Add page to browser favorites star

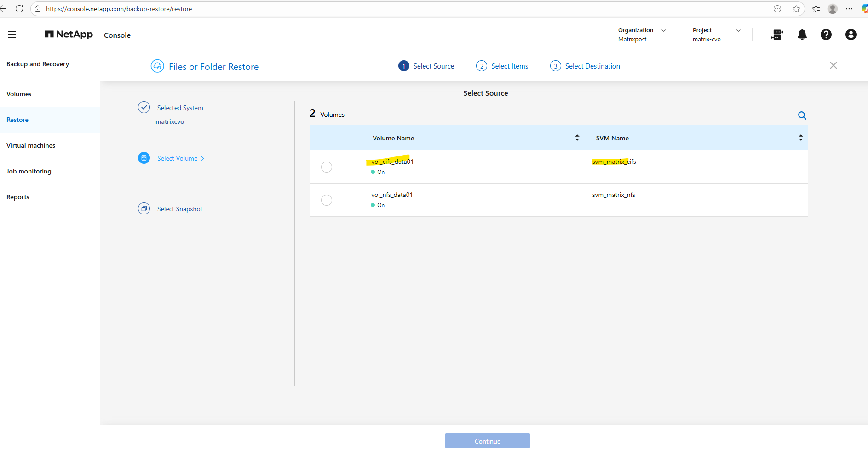click(796, 9)
